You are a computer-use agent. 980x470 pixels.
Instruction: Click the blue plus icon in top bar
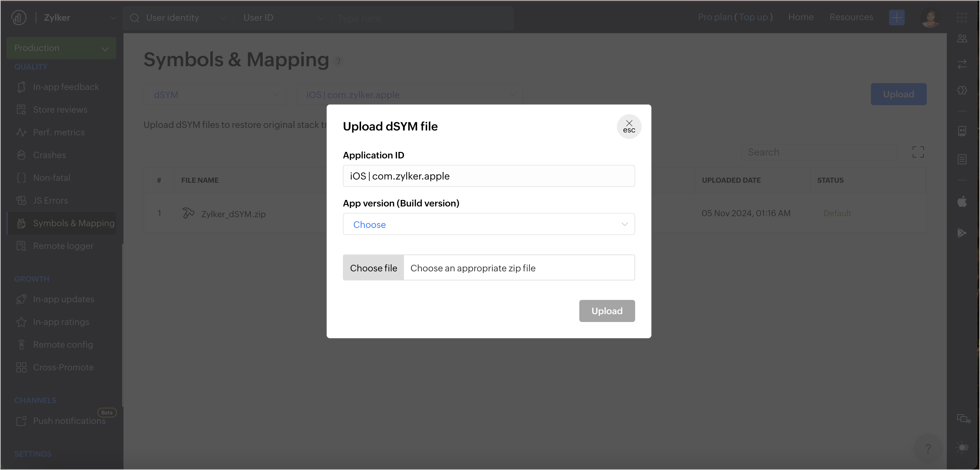[x=896, y=18]
